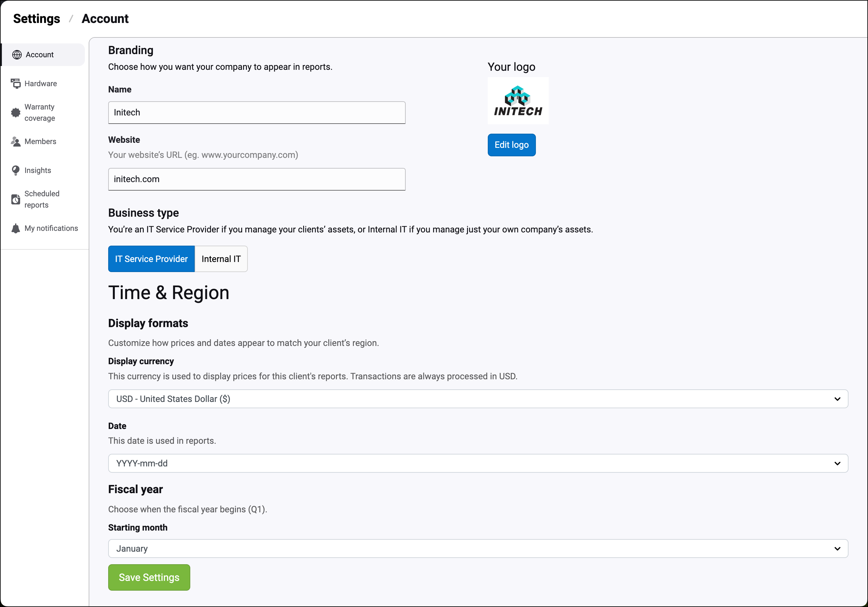Focus the Website URL input field
868x607 pixels.
coord(257,179)
